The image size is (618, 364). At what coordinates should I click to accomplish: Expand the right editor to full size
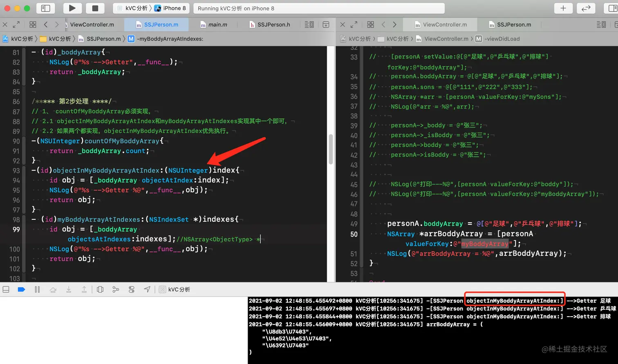point(354,25)
